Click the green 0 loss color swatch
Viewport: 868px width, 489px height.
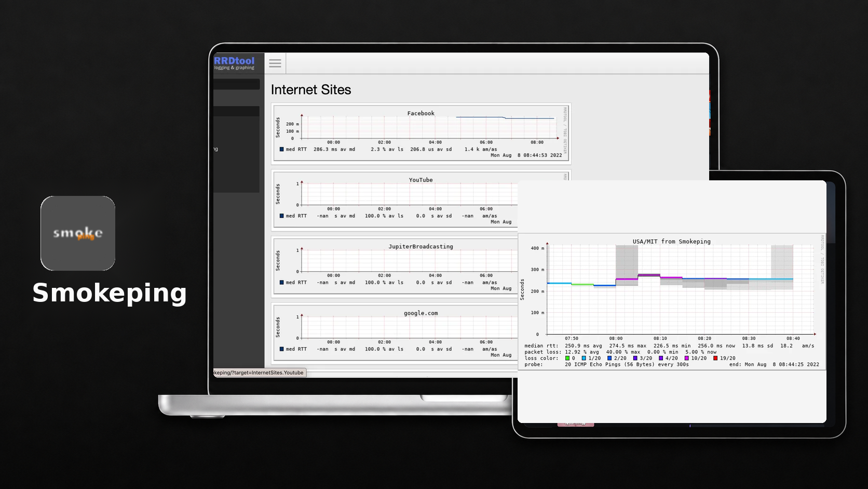click(x=567, y=358)
